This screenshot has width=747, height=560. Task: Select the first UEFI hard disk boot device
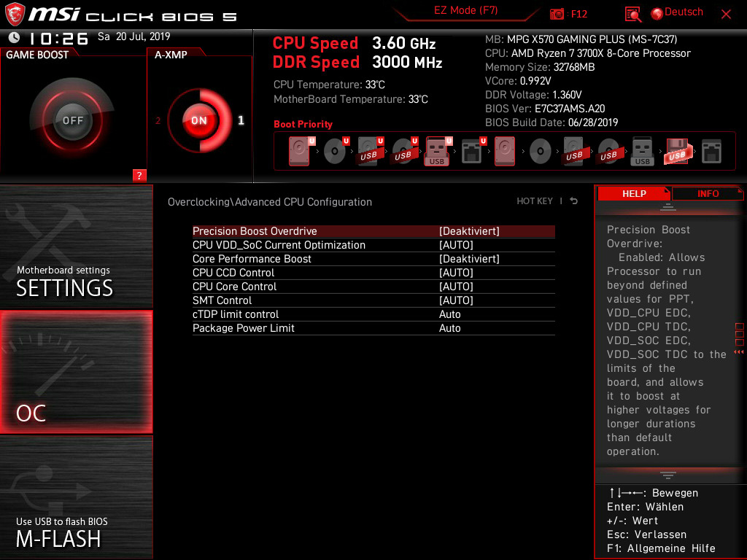tap(302, 152)
